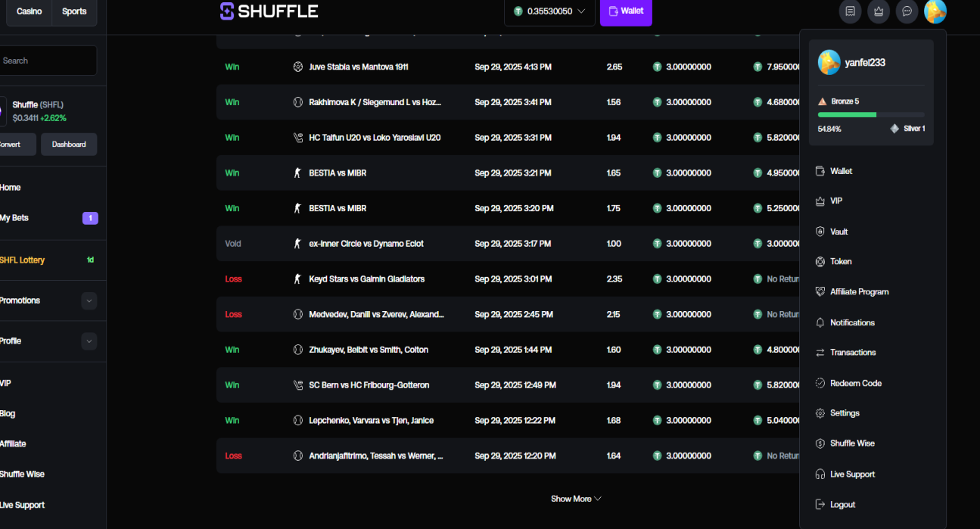Click the crown VIP icon in header
This screenshot has width=980, height=529.
tap(879, 11)
